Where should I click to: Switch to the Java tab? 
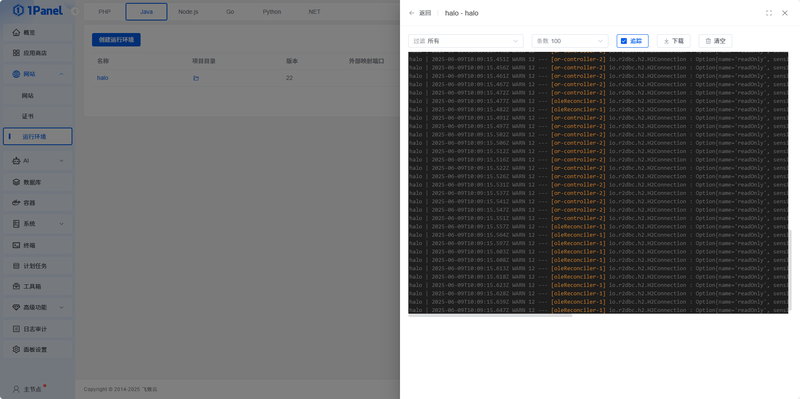tap(146, 12)
